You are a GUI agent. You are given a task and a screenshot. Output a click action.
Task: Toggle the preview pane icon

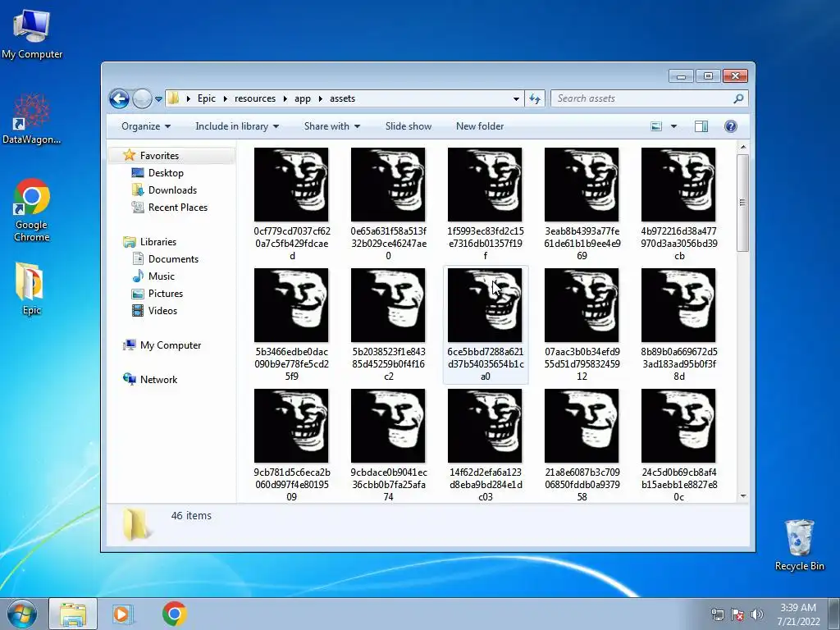click(701, 126)
